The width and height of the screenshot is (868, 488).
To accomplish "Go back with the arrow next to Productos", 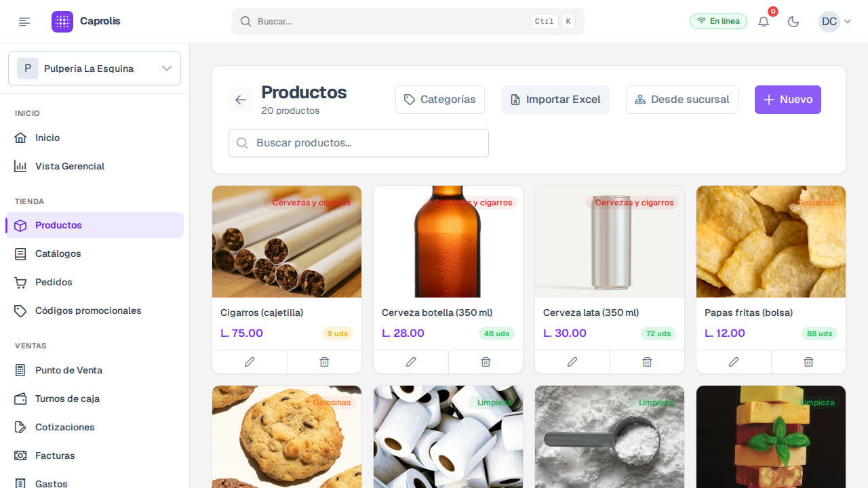I will click(241, 100).
